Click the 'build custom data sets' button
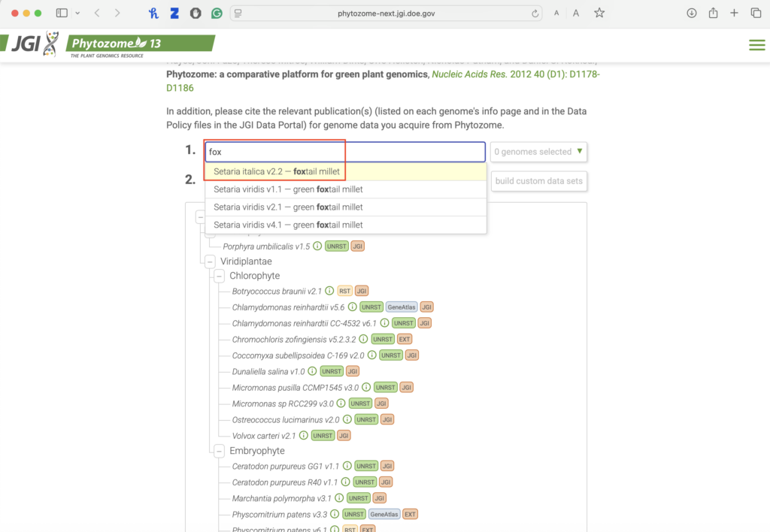The image size is (770, 532). [x=538, y=181]
